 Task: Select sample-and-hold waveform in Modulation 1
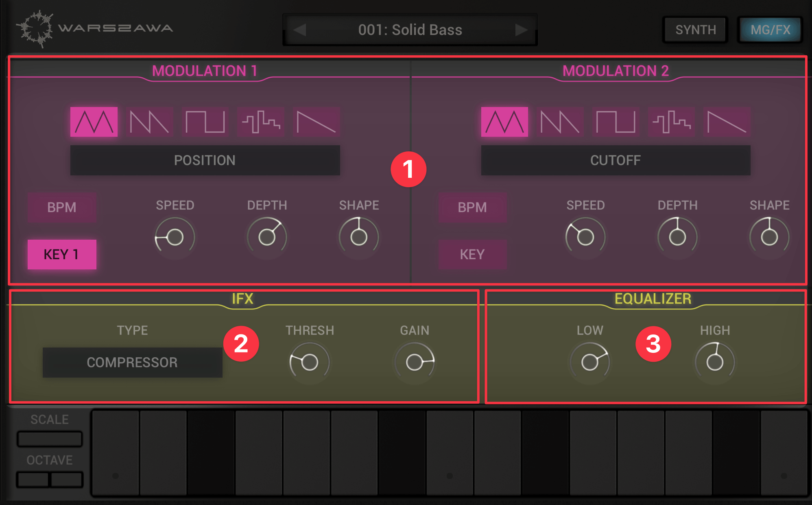pos(261,122)
